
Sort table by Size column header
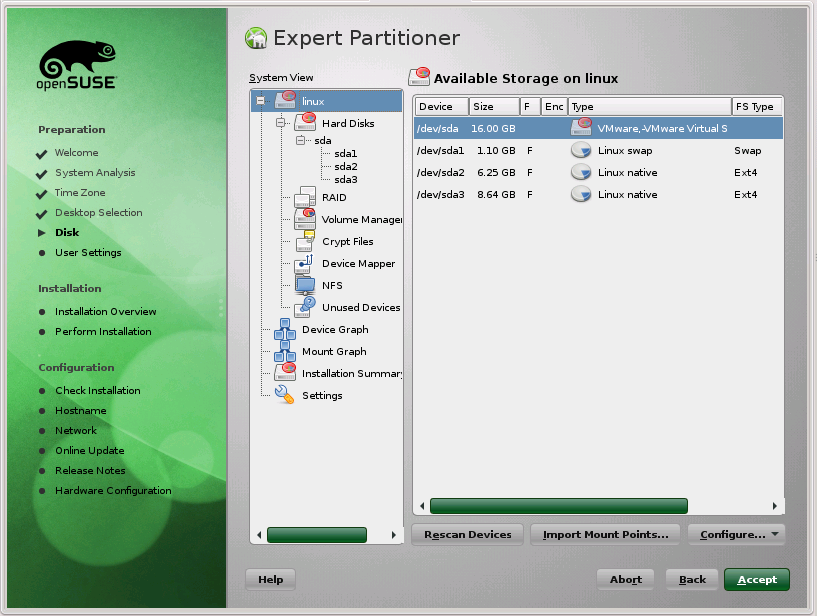click(x=494, y=106)
